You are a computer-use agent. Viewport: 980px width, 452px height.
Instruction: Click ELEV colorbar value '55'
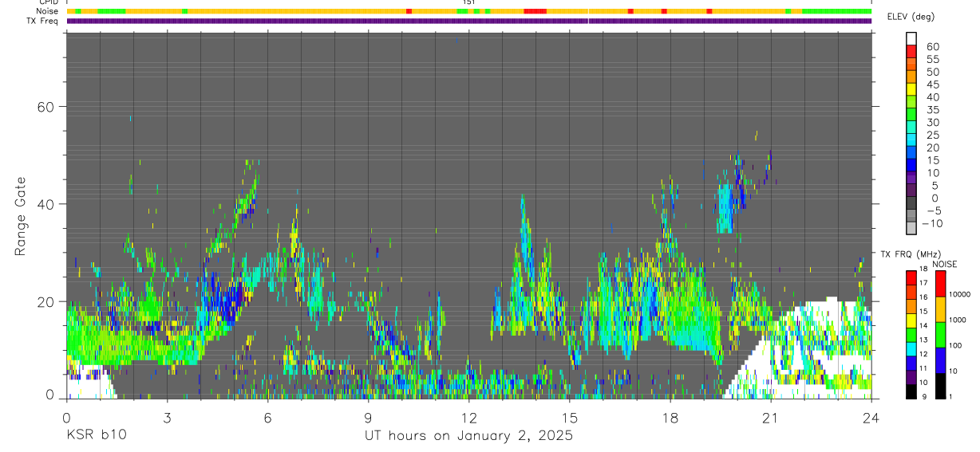pyautogui.click(x=931, y=60)
